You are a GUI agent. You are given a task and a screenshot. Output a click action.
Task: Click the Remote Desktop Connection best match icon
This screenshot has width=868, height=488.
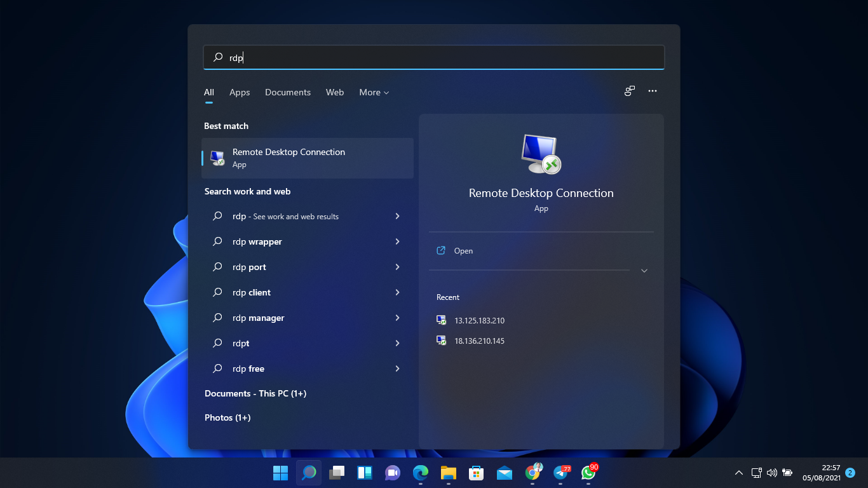217,158
